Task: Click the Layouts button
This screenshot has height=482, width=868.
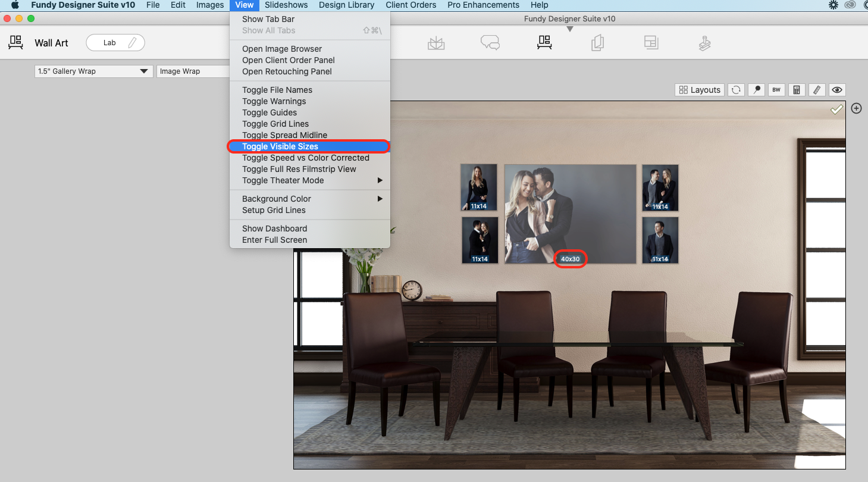Action: tap(700, 90)
